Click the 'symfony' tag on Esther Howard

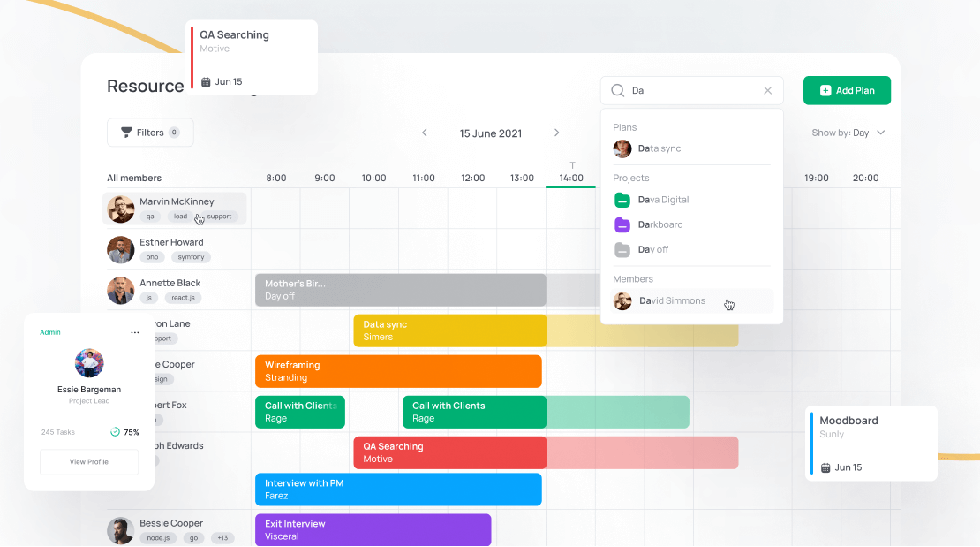pos(191,257)
